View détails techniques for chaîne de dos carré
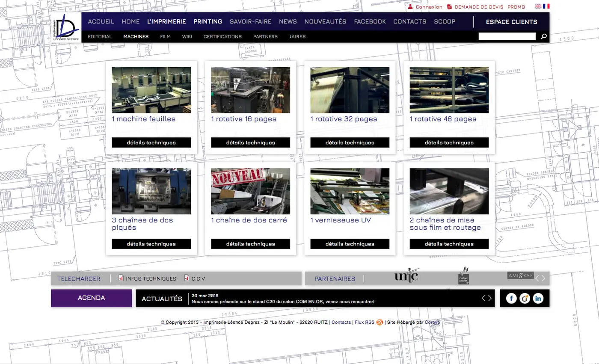The image size is (599, 364). tap(251, 244)
